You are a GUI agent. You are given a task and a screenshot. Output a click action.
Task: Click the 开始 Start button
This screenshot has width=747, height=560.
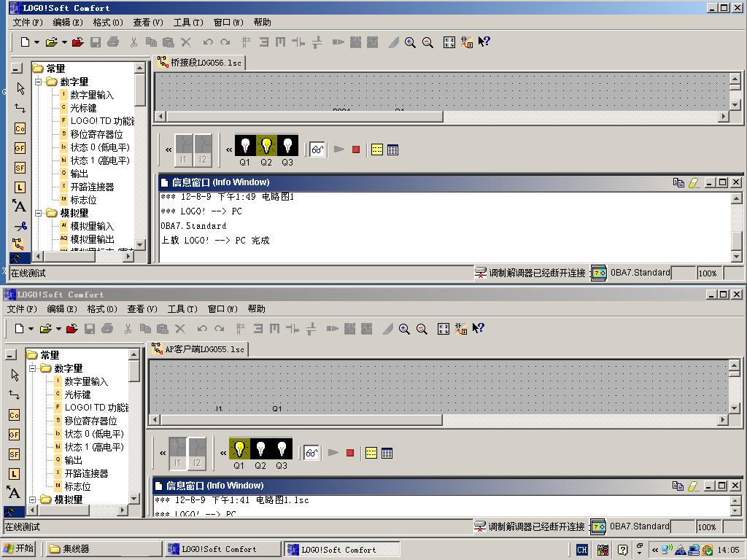click(x=20, y=548)
